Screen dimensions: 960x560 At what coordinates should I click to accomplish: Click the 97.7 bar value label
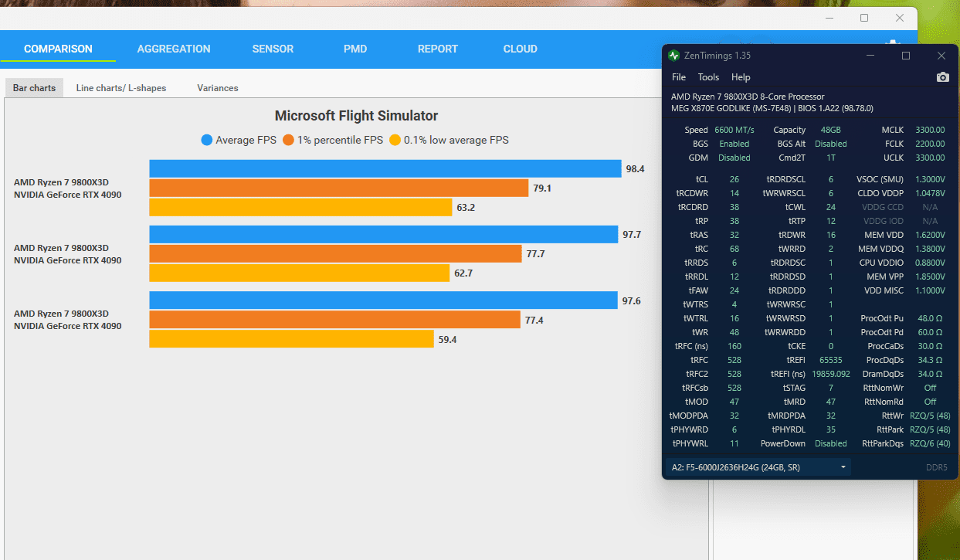(x=632, y=234)
